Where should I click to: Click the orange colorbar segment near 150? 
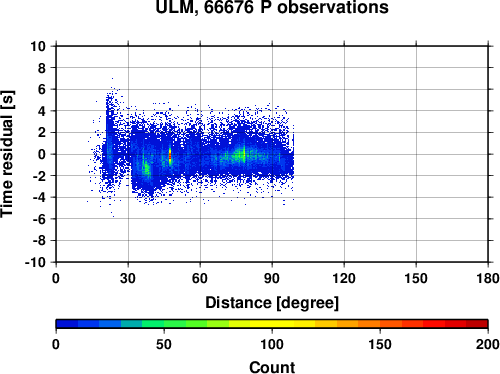point(380,324)
